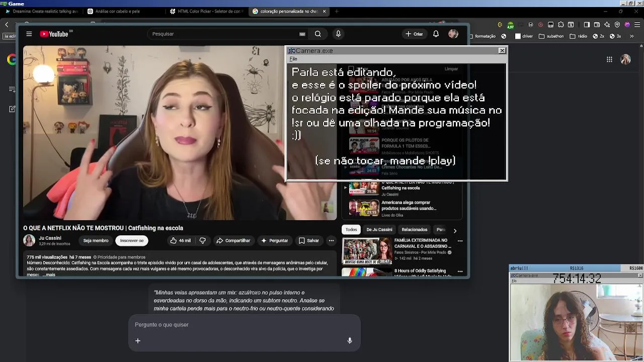Open the YouTube account avatar menu
This screenshot has height=362, width=644.
(x=453, y=34)
